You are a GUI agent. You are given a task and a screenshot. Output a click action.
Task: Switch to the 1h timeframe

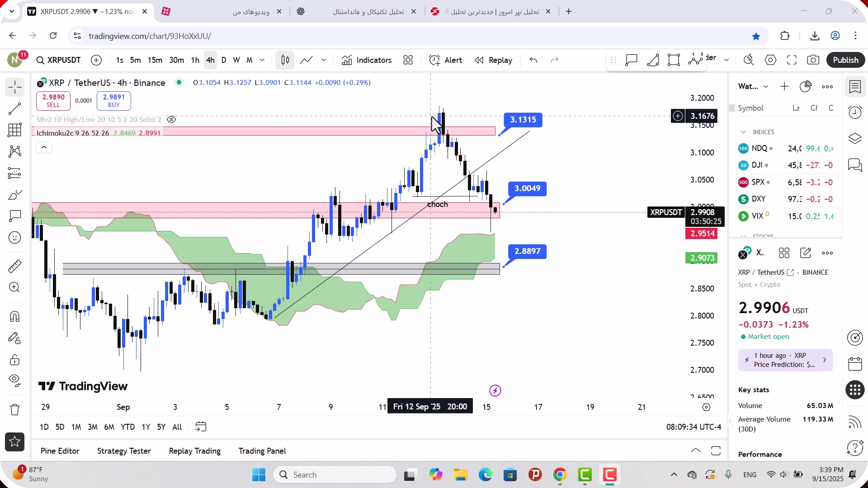tap(195, 60)
